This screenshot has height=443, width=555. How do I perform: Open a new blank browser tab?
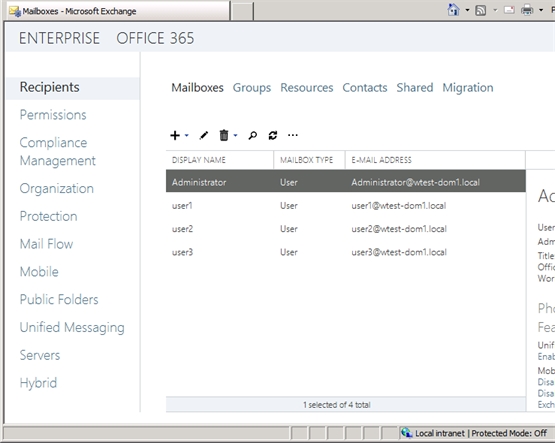pos(242,11)
